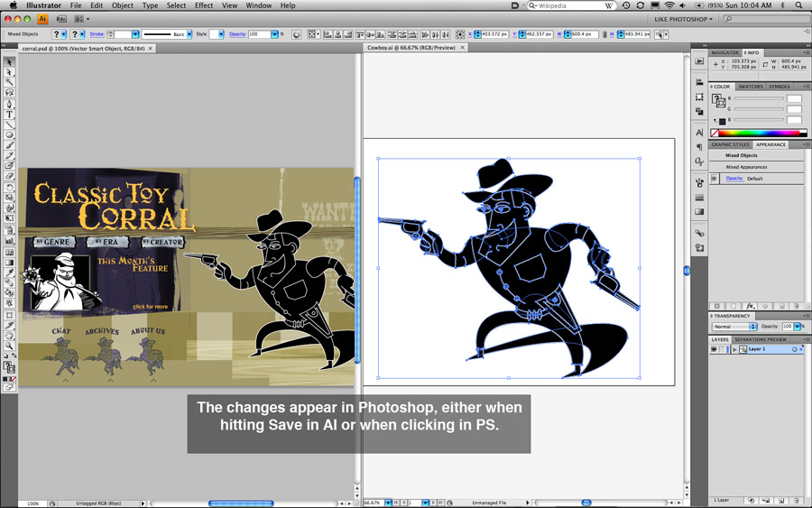This screenshot has width=812, height=508.
Task: Select the Pen tool
Action: coord(10,104)
